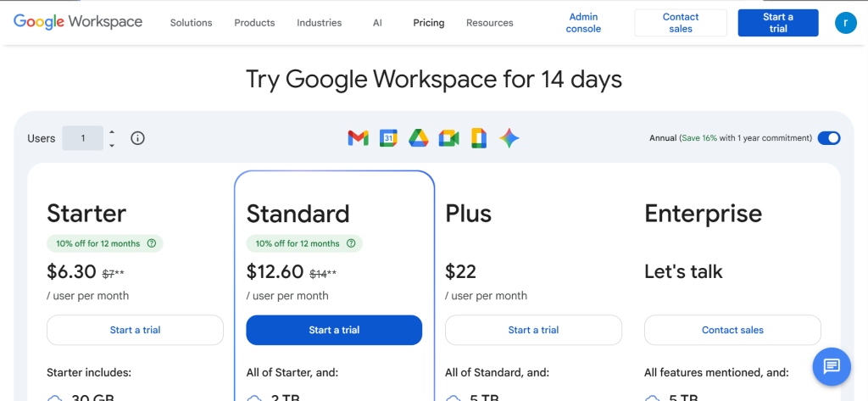The height and width of the screenshot is (401, 868).
Task: Click the Google Drive icon
Action: [x=418, y=138]
